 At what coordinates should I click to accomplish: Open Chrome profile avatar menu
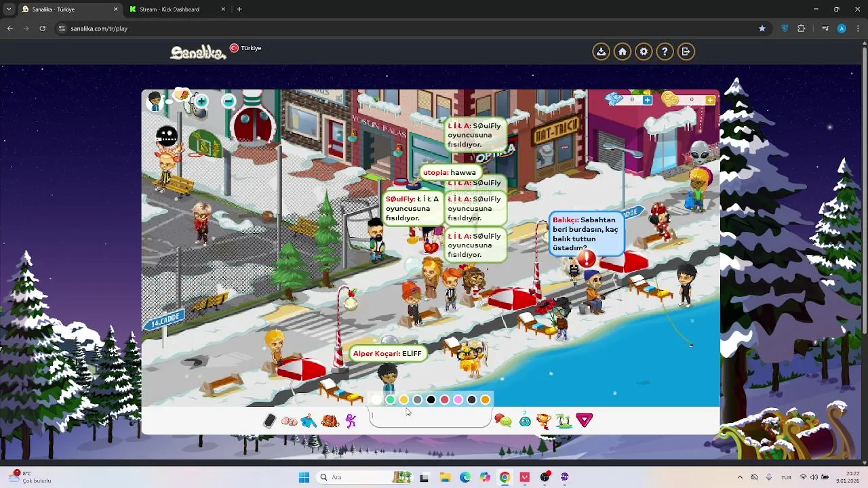point(842,28)
